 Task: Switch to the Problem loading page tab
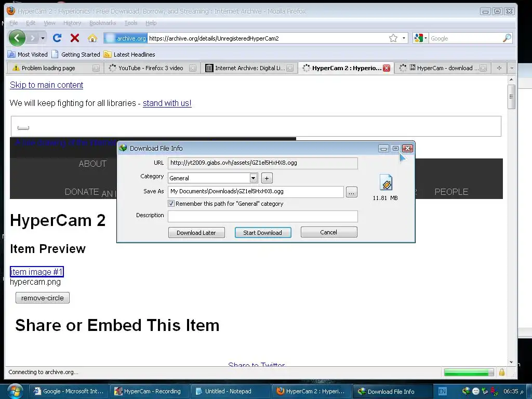click(x=54, y=68)
